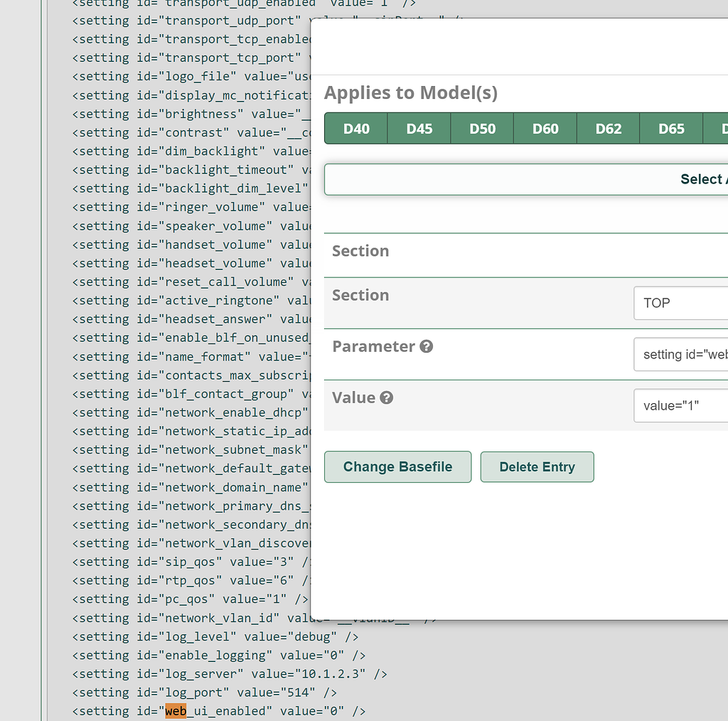Click the Value field showing value="1"
The width and height of the screenshot is (728, 721).
click(x=682, y=405)
